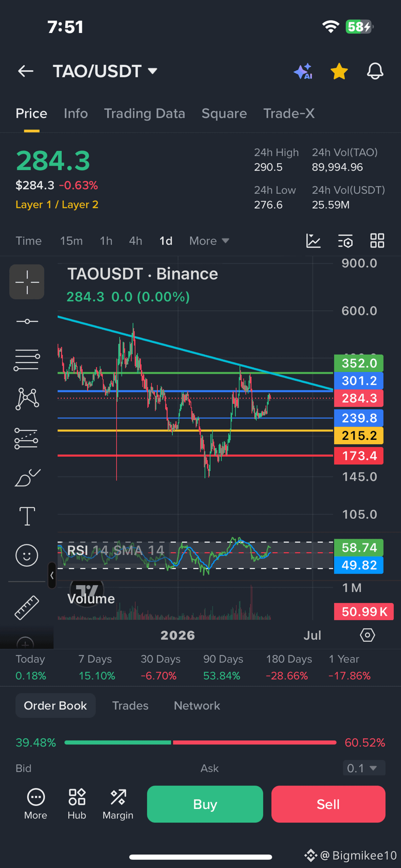
Task: Open the Trading Data tab
Action: (144, 113)
